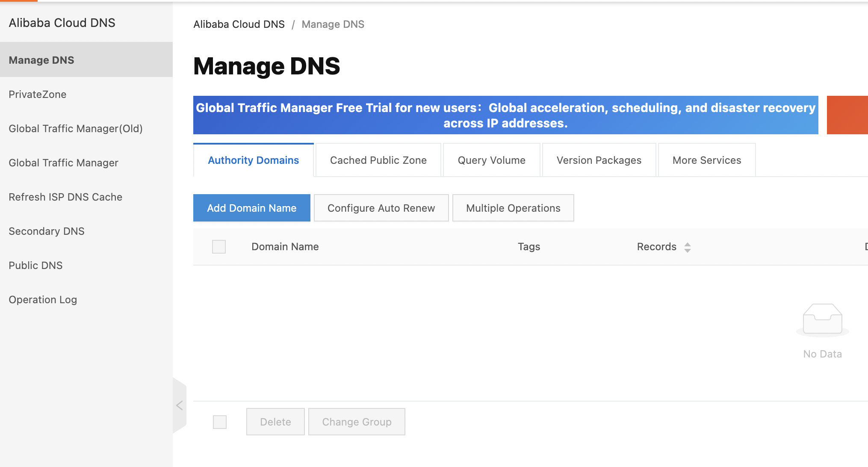Click the Domain Name column header
The width and height of the screenshot is (868, 467).
(285, 247)
